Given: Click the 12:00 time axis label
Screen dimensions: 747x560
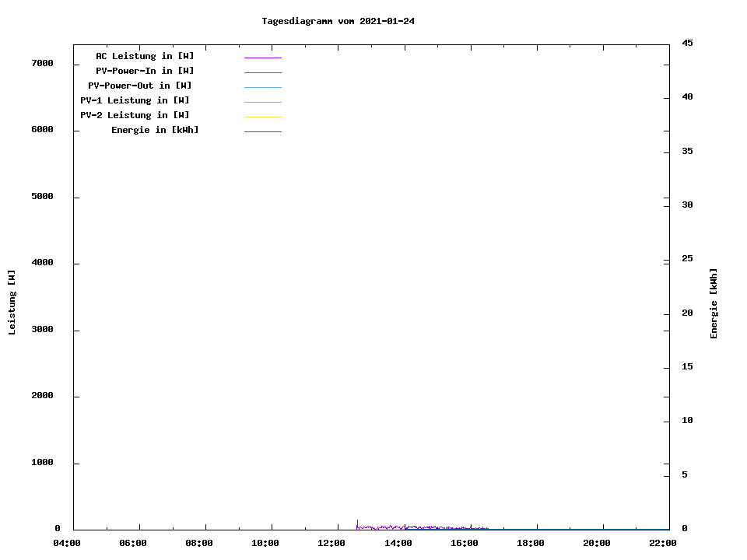Looking at the screenshot, I should pyautogui.click(x=331, y=544).
